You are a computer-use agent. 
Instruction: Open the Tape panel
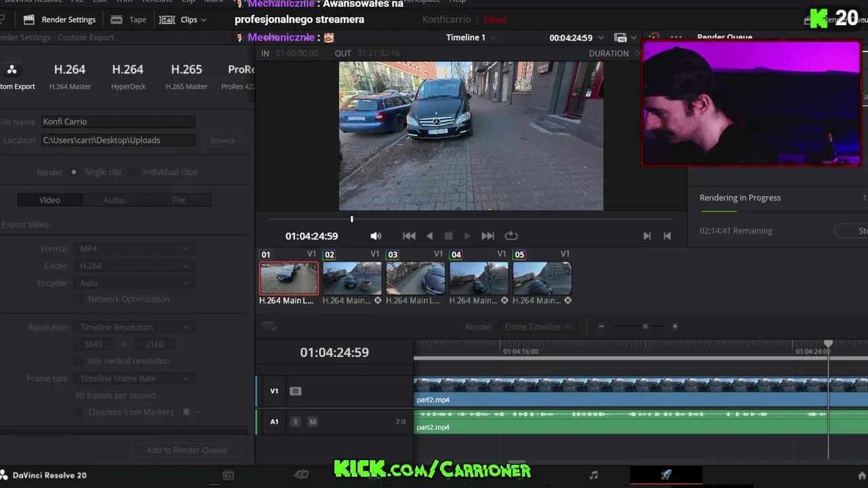tap(129, 20)
